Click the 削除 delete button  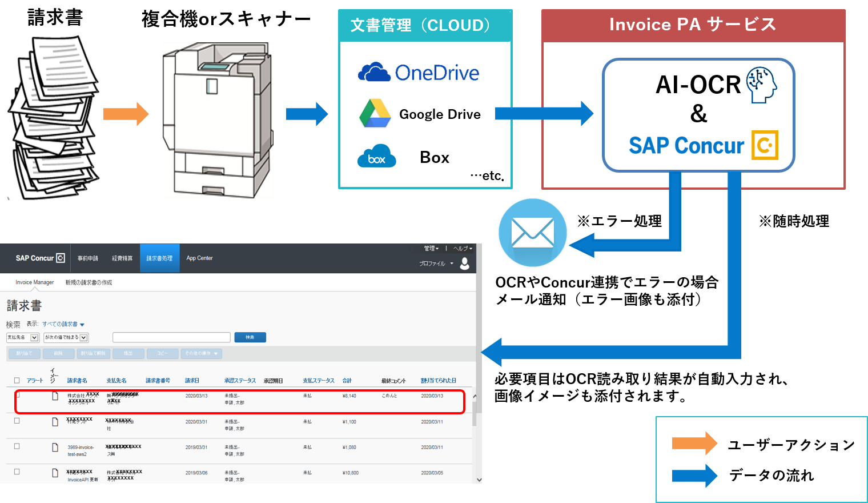click(x=58, y=353)
